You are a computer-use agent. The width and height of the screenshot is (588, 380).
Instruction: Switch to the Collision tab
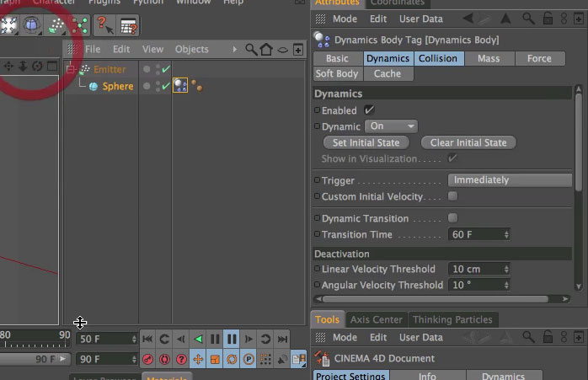click(x=439, y=58)
